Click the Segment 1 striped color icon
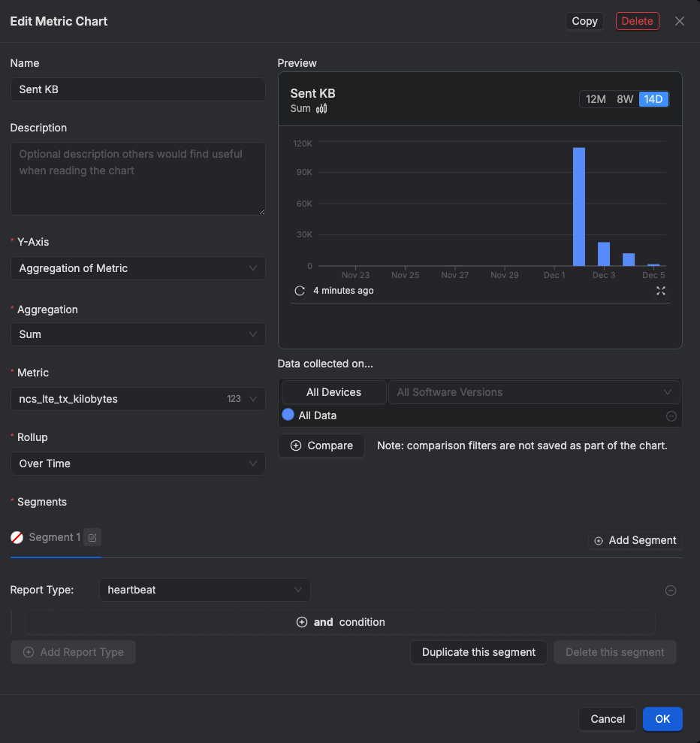700x743 pixels. (x=17, y=538)
